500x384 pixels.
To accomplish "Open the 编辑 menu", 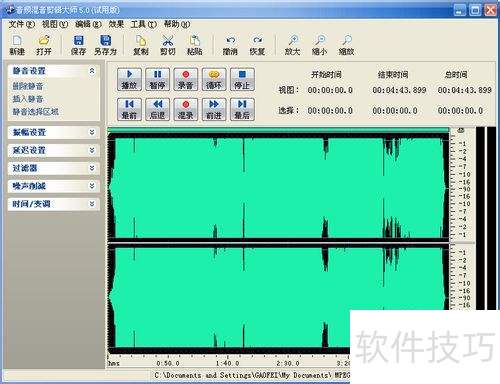I will point(88,24).
